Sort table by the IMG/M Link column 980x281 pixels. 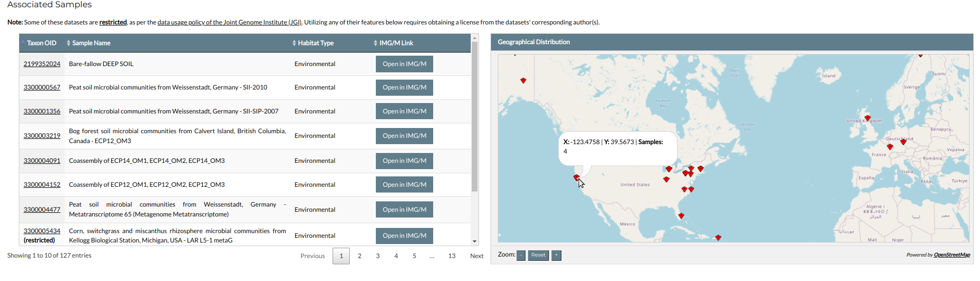(x=396, y=43)
